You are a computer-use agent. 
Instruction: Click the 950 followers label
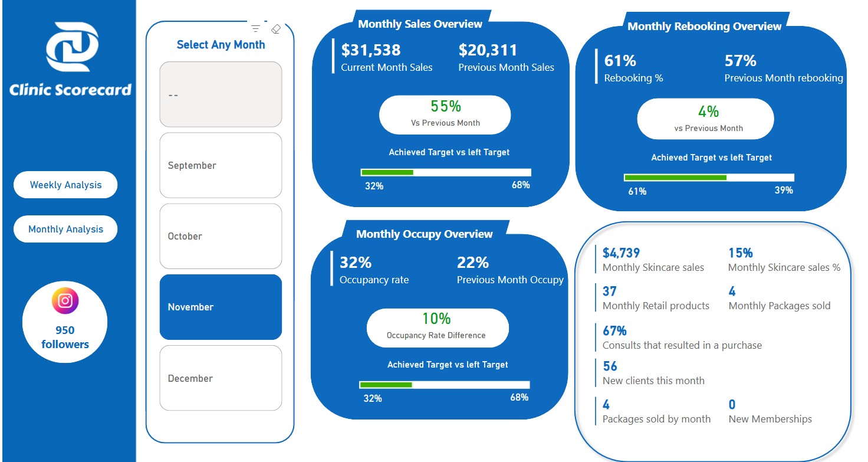tap(65, 338)
